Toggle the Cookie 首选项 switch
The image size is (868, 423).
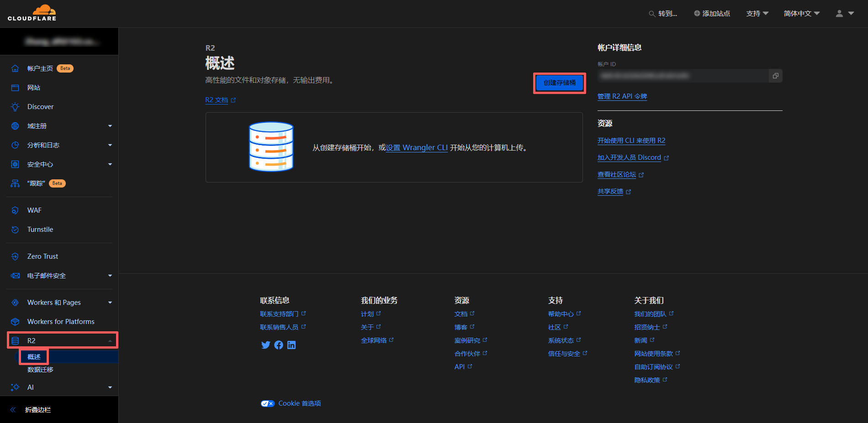click(268, 403)
